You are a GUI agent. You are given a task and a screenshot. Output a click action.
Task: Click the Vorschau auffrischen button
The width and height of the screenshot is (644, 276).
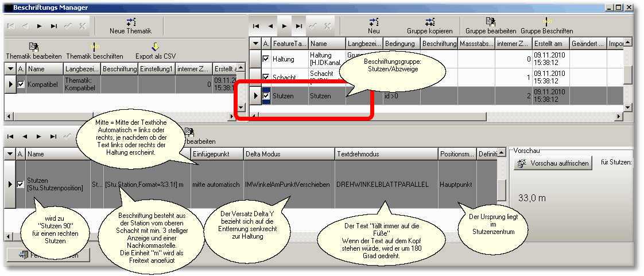click(x=553, y=163)
